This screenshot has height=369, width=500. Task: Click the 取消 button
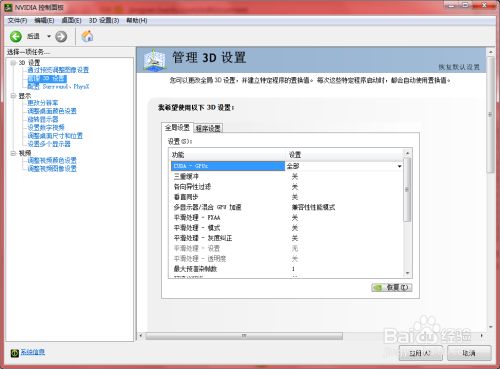click(469, 353)
